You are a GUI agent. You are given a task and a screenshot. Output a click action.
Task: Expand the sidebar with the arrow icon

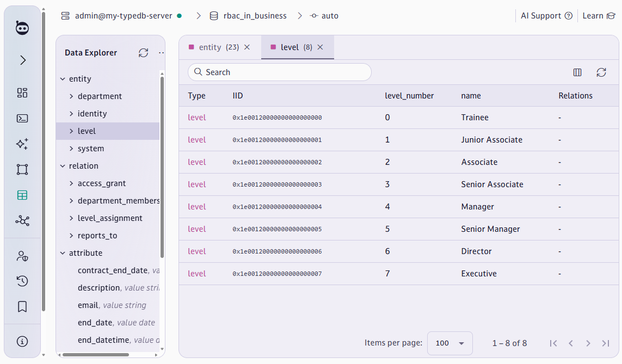click(23, 60)
